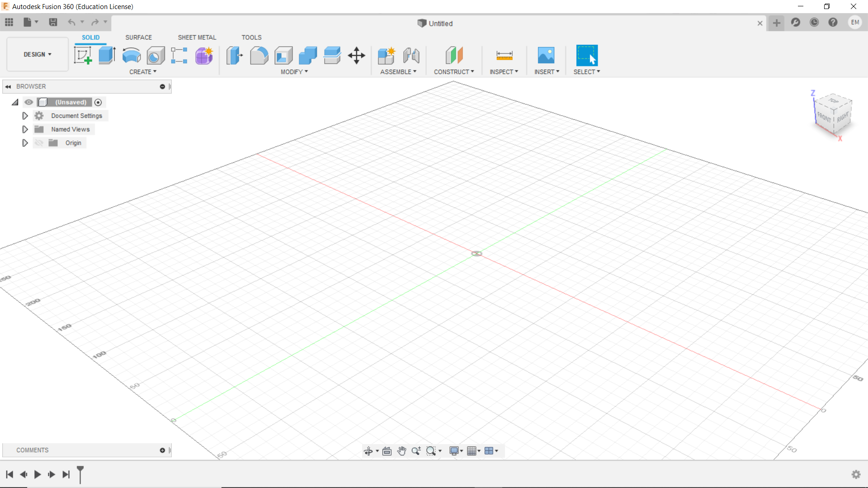This screenshot has width=868, height=488.
Task: Select the Hole tool
Action: point(156,55)
